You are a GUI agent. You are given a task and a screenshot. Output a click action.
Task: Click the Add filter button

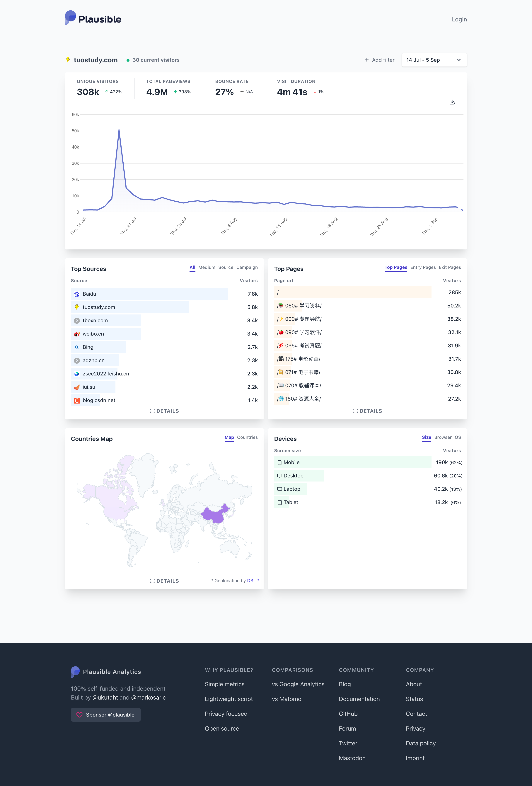(x=379, y=60)
